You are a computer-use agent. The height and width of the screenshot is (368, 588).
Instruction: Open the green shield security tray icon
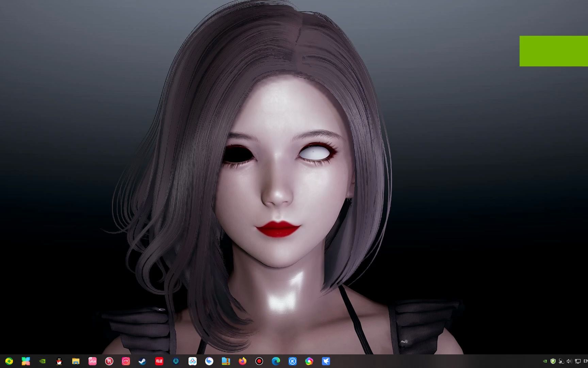pyautogui.click(x=553, y=361)
